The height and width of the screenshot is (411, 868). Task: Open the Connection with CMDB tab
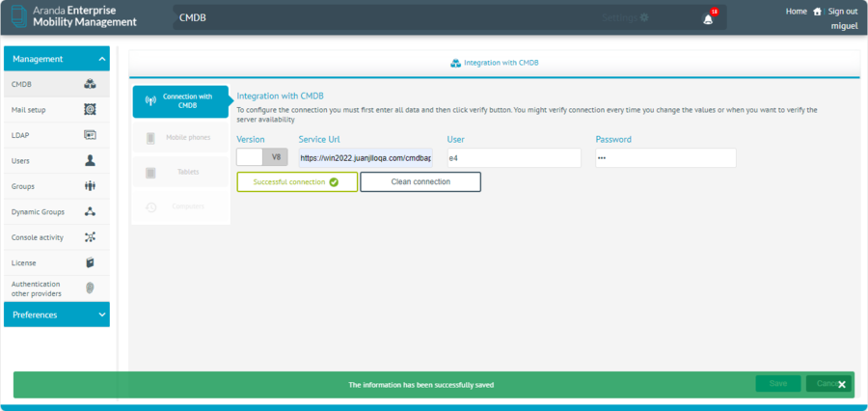(x=180, y=101)
